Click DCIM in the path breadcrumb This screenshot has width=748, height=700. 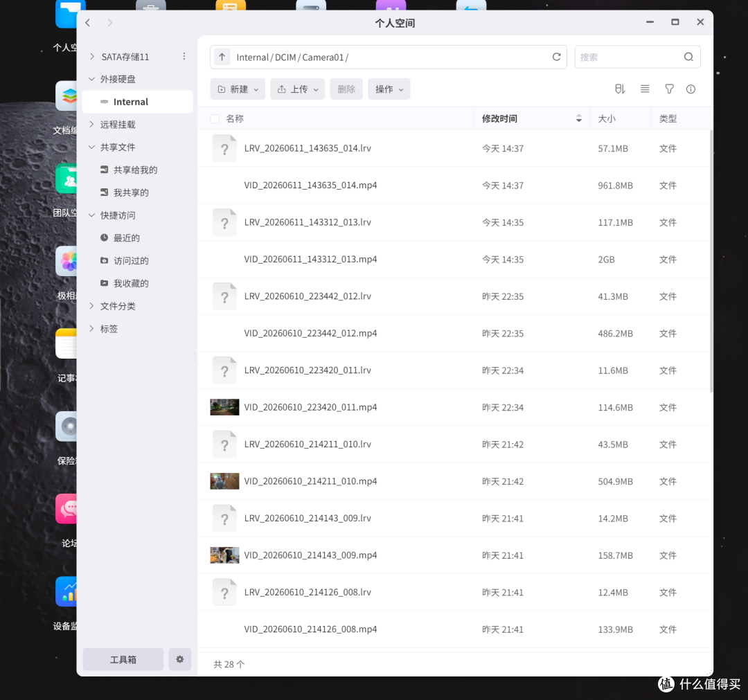[285, 57]
